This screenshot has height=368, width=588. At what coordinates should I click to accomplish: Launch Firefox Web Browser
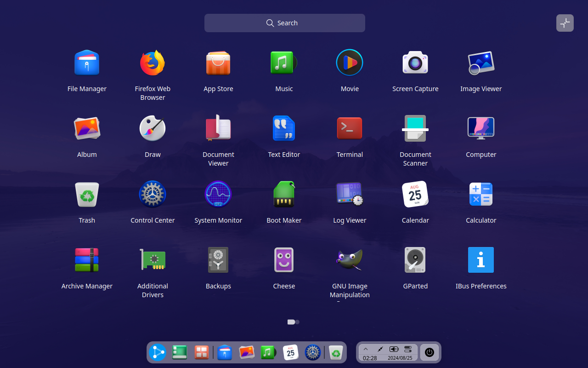153,63
